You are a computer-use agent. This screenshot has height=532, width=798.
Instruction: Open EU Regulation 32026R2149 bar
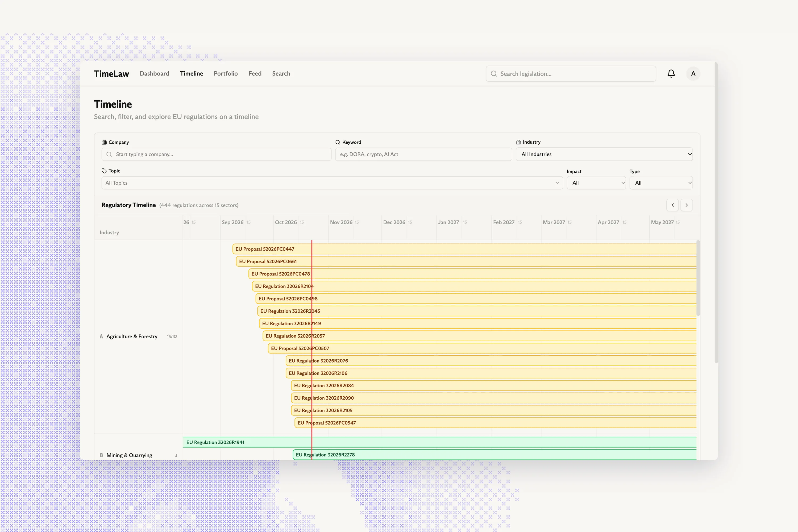click(x=478, y=324)
